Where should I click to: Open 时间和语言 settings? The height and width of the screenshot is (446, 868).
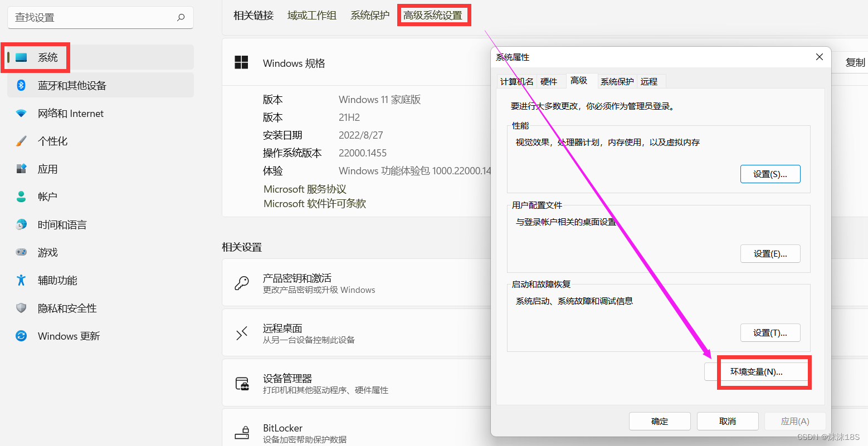click(x=100, y=224)
